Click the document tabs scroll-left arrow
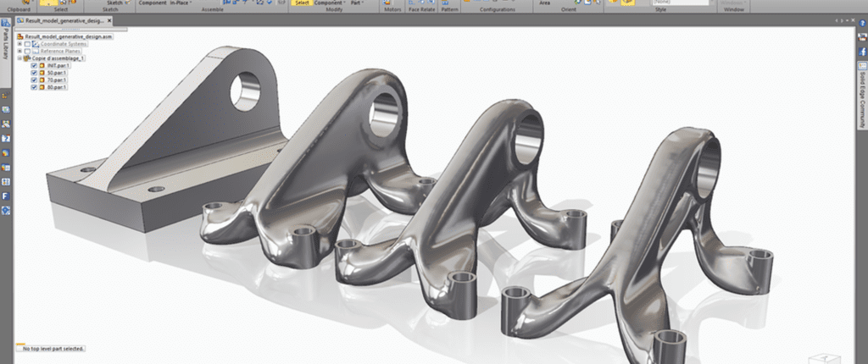 (837, 20)
